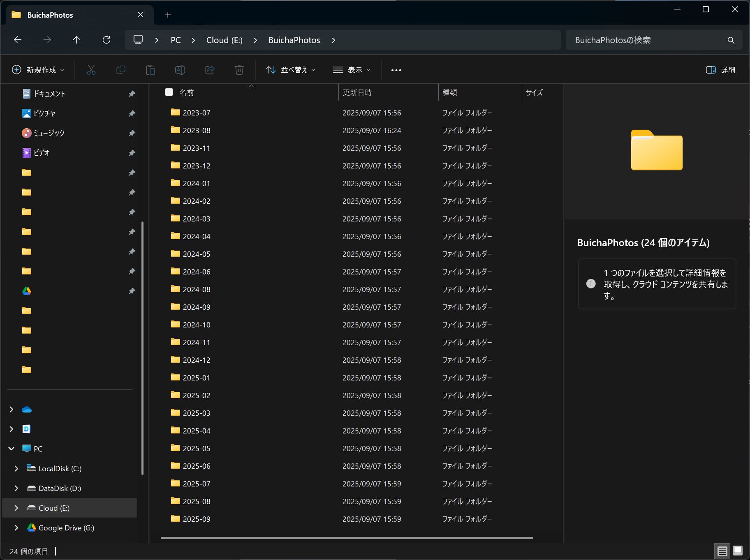This screenshot has width=750, height=560.
Task: Toggle the 詳細 details pane
Action: pos(720,70)
